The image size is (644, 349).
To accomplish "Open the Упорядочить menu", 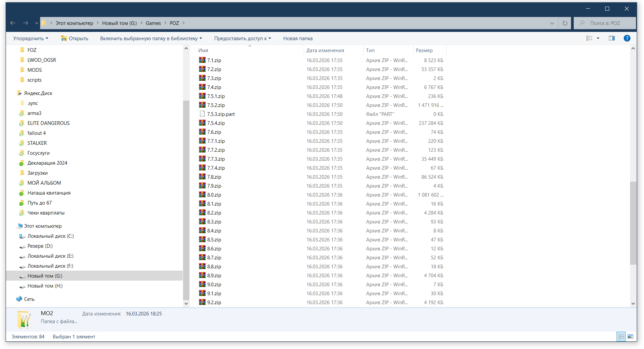I will tap(31, 39).
